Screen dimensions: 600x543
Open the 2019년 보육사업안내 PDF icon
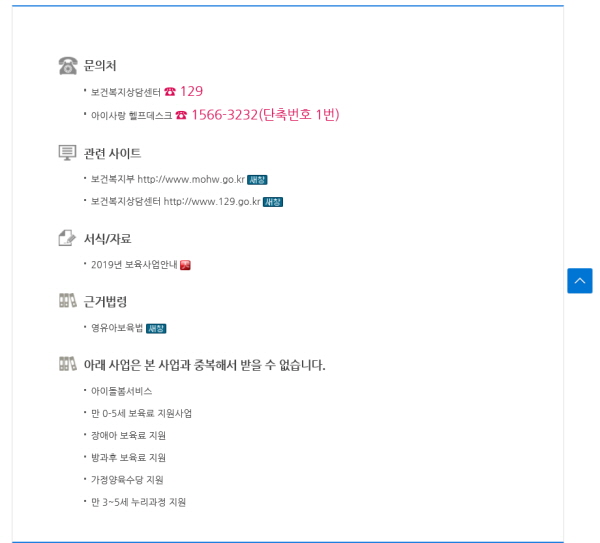(x=185, y=265)
